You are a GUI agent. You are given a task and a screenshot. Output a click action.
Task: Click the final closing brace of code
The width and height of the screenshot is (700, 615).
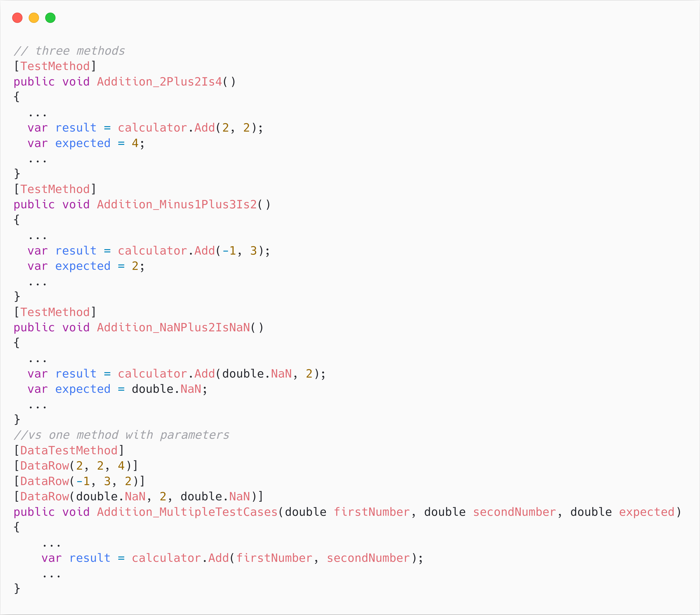(17, 589)
